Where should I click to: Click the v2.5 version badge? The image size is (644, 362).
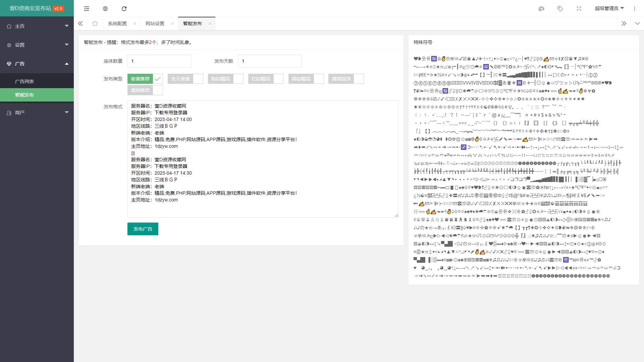tap(58, 9)
